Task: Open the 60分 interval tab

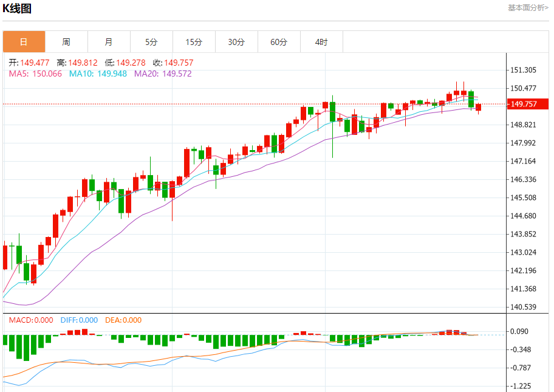Action: [x=279, y=42]
